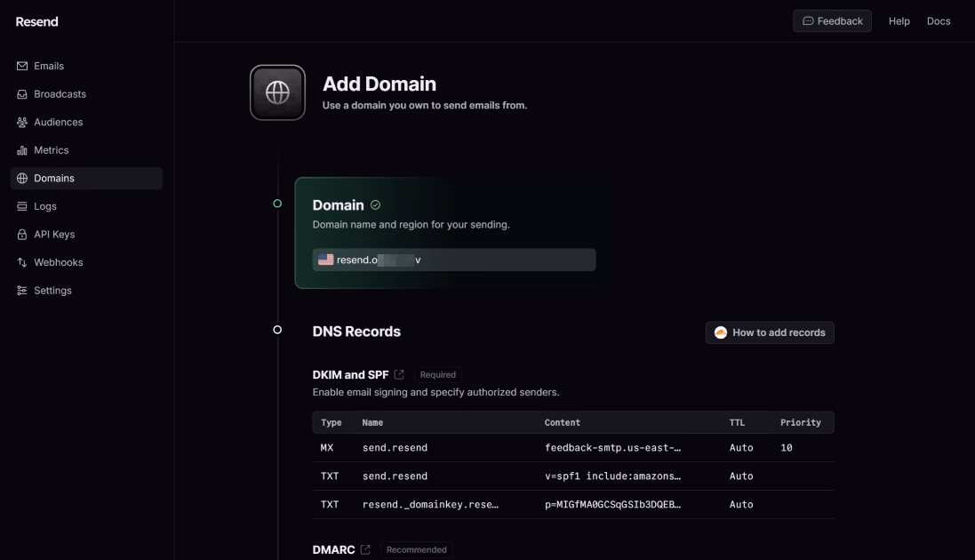
Task: Open the Logs page
Action: 86,206
